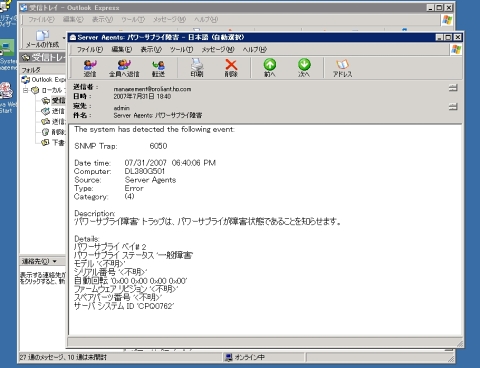Click メールの作成 icon in Outlook Express

[x=42, y=39]
